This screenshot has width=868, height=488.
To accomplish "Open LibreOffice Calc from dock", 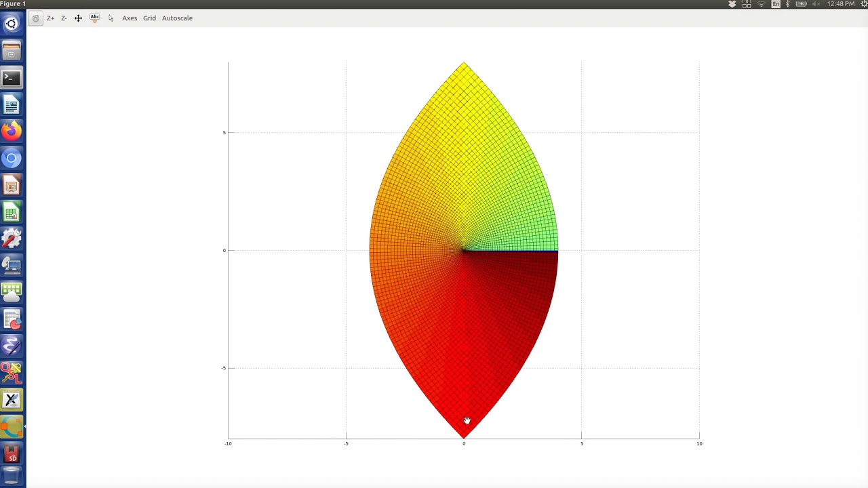I will [x=12, y=212].
